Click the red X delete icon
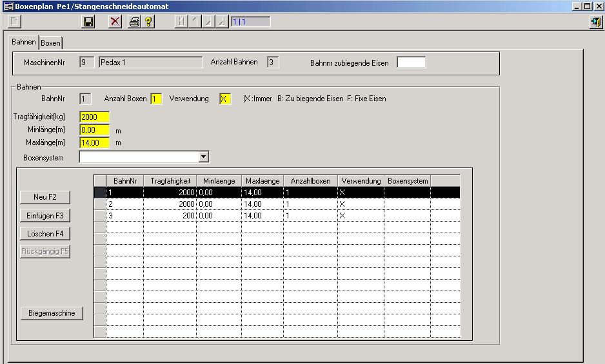The height and width of the screenshot is (364, 605). [x=115, y=22]
